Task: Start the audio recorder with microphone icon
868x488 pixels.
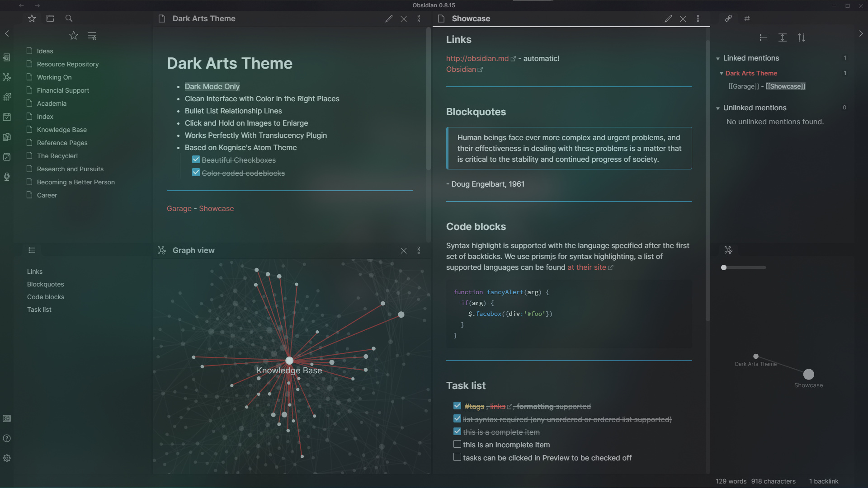Action: pyautogui.click(x=7, y=177)
